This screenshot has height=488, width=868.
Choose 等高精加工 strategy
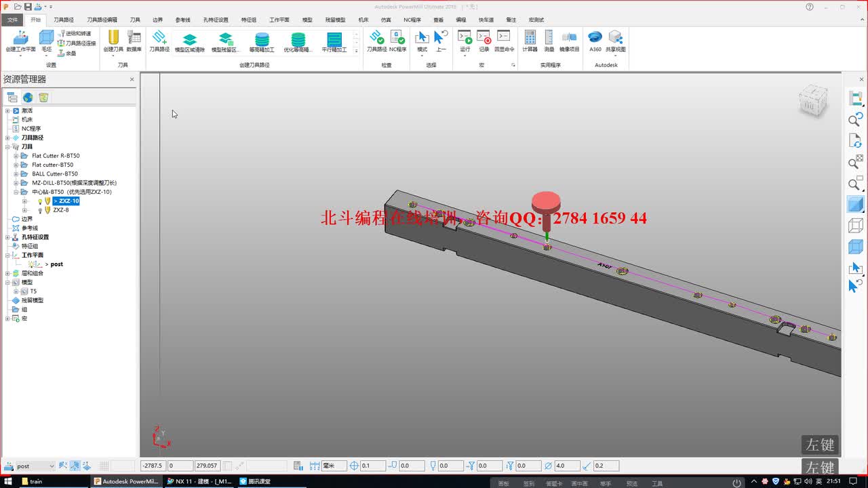point(262,42)
